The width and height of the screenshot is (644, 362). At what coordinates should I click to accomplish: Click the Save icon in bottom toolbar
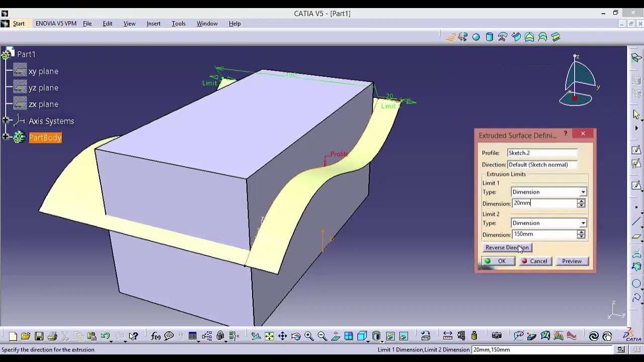(x=39, y=336)
